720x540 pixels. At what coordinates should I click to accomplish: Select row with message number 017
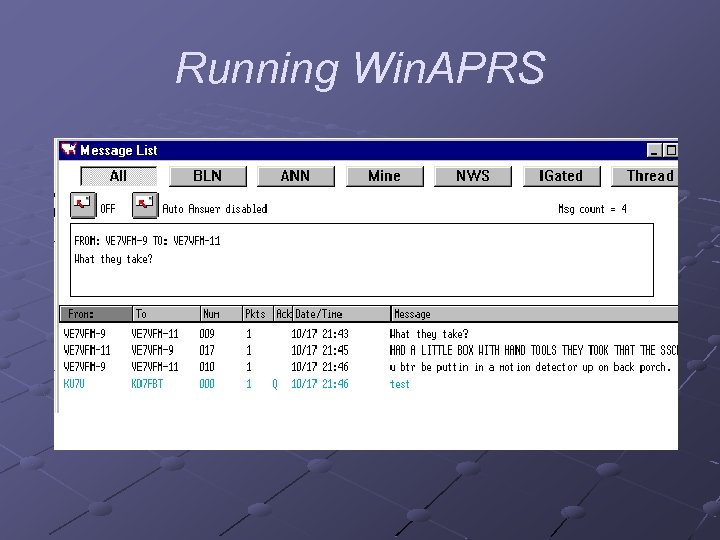point(369,351)
